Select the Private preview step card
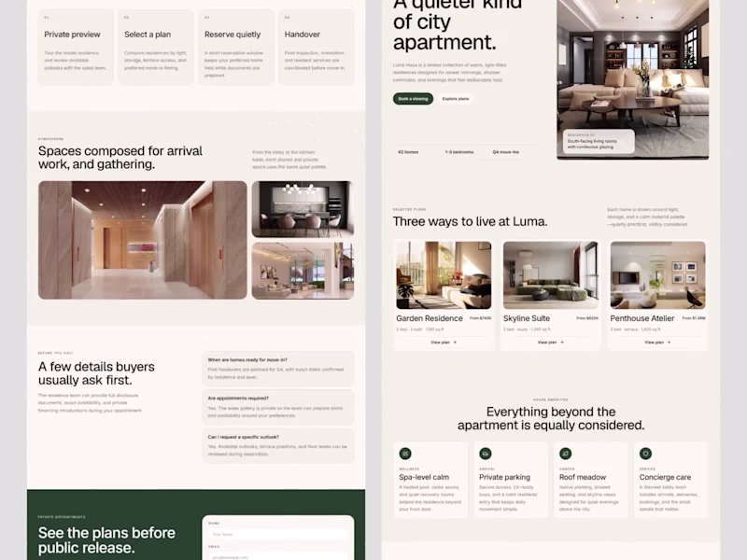This screenshot has width=747, height=560. [x=76, y=48]
